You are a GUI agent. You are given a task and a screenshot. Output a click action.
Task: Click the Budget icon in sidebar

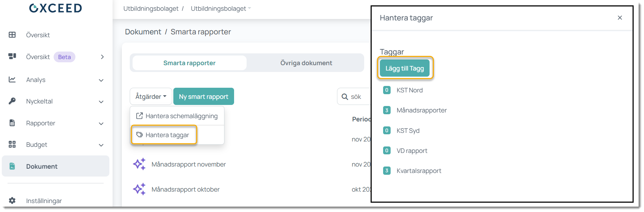(12, 144)
